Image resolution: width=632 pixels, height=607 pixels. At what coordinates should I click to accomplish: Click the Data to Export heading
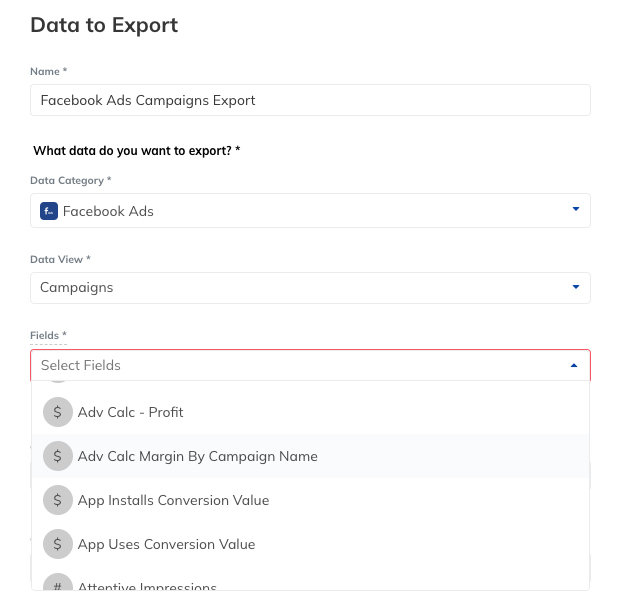pyautogui.click(x=104, y=25)
